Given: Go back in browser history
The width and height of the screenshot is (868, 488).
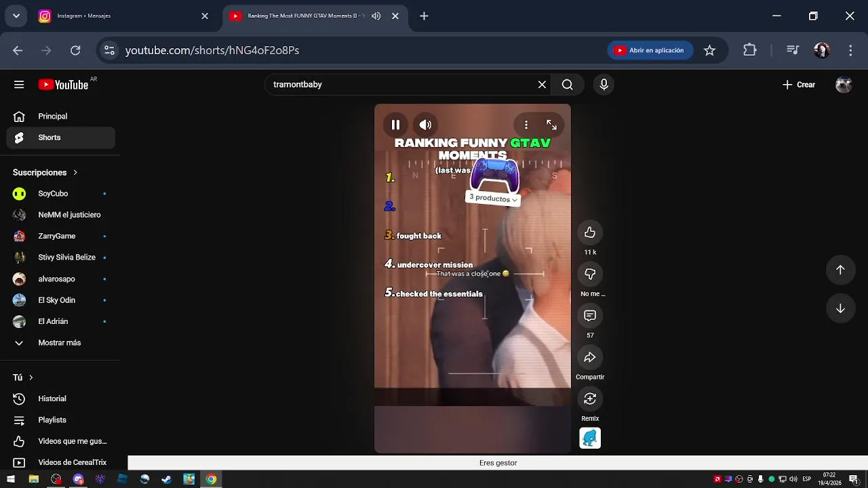Looking at the screenshot, I should (x=18, y=50).
